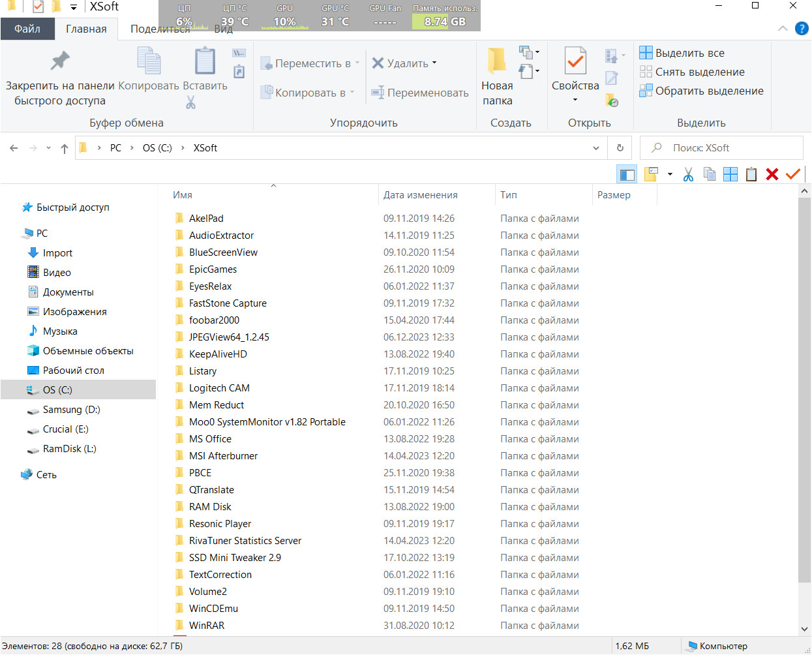This screenshot has height=655, width=812.
Task: Open the easy access dropdown
Action: point(528,71)
